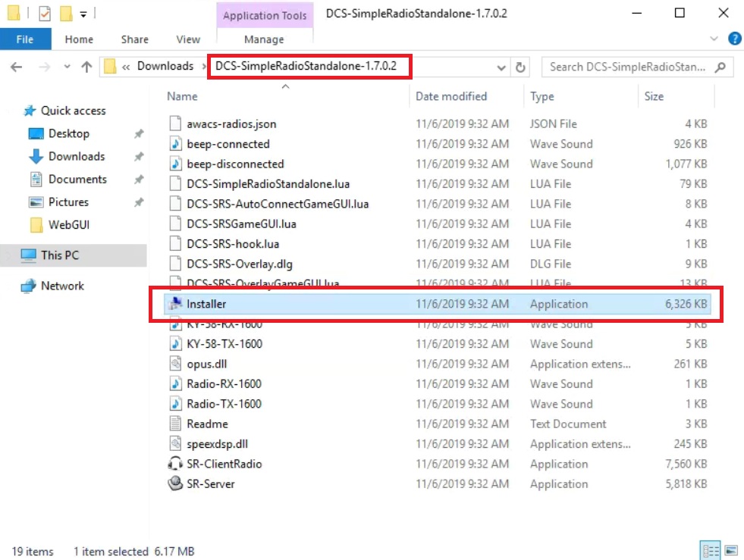Expand the ribbon with the chevron
The image size is (744, 560).
pyautogui.click(x=714, y=39)
